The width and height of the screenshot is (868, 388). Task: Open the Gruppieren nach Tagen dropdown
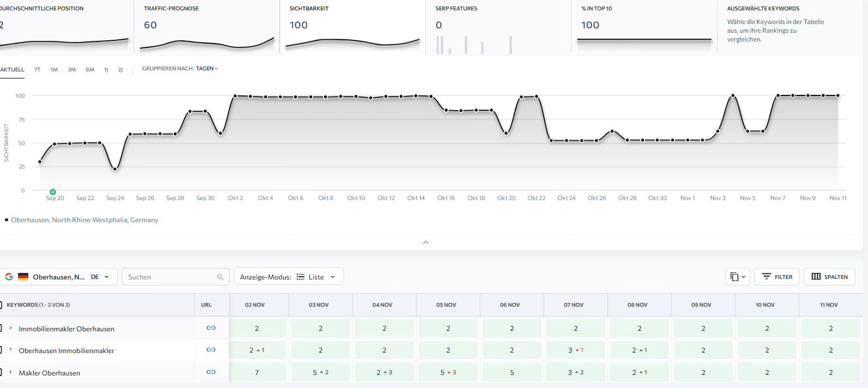[x=180, y=69]
